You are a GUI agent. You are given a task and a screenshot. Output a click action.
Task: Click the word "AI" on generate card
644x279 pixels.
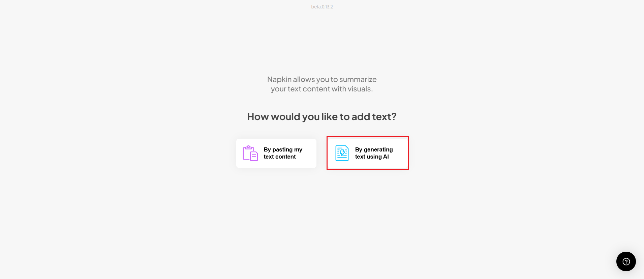pyautogui.click(x=386, y=157)
